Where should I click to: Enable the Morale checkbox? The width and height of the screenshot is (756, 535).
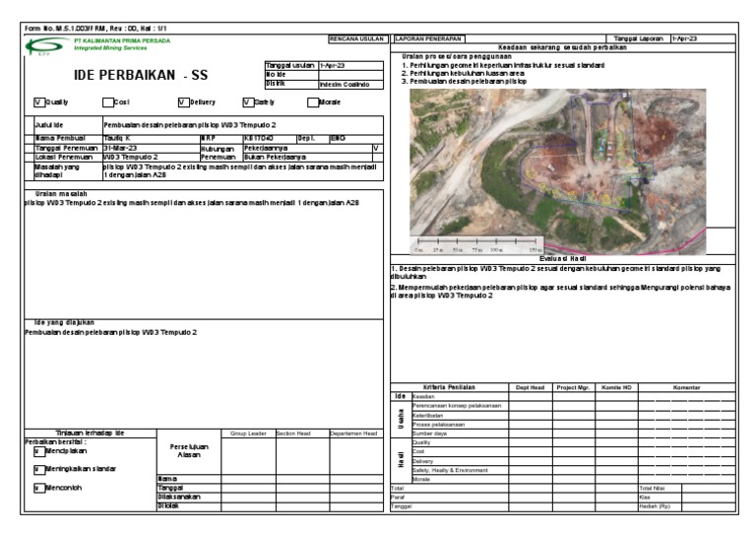pos(313,101)
